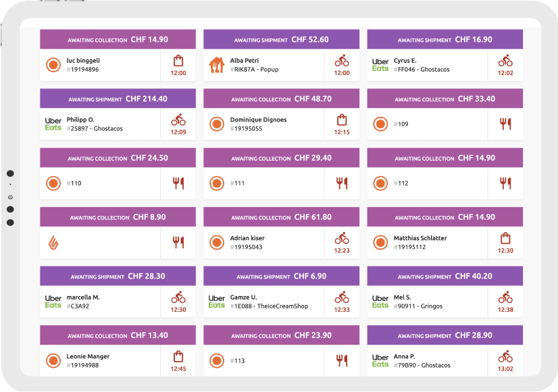The height and width of the screenshot is (392, 558).
Task: Click shopping bag icon on Matthias Schlatter order
Action: [505, 237]
